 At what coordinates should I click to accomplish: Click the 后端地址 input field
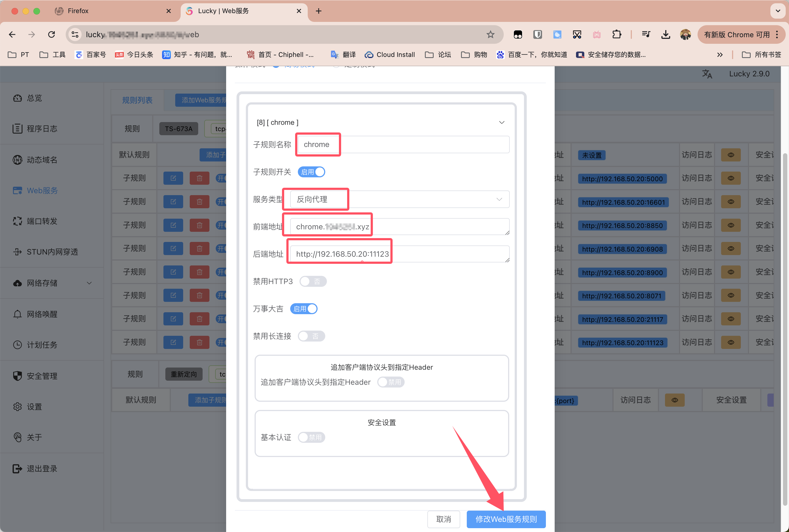point(400,254)
